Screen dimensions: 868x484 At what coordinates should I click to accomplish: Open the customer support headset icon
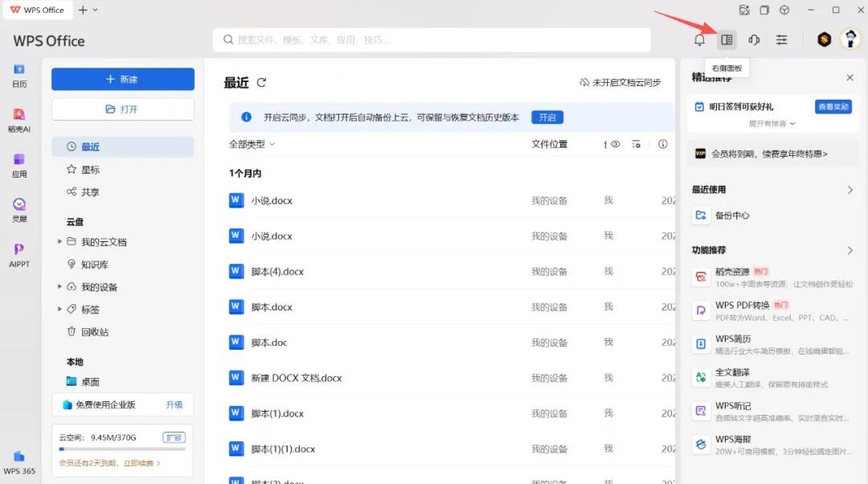pos(754,40)
